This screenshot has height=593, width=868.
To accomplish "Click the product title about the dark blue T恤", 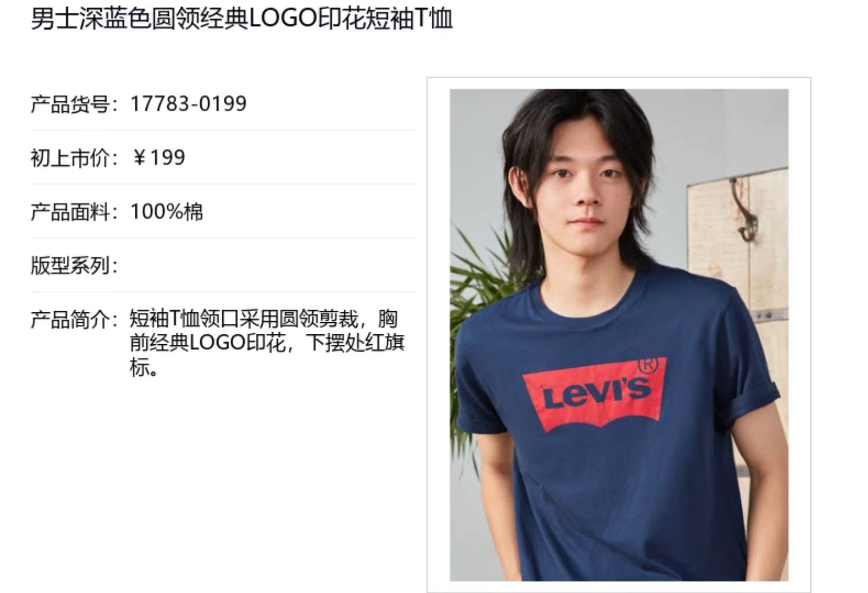I will pos(241,19).
